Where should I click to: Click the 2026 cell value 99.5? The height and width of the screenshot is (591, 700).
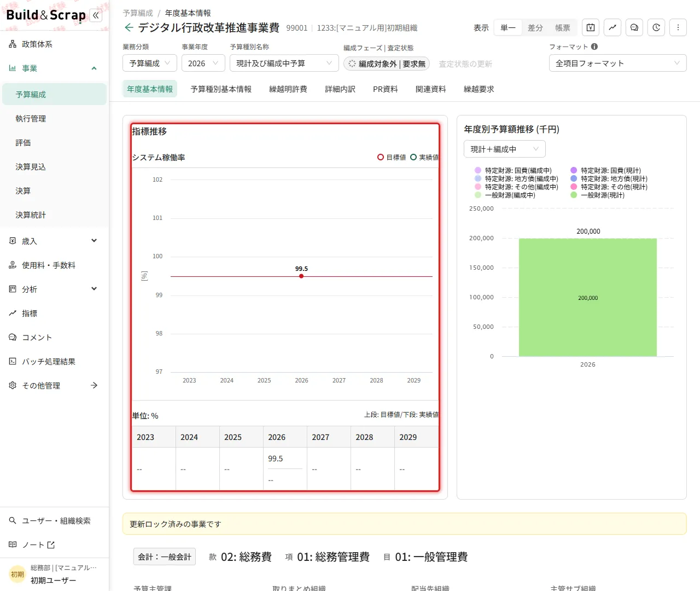point(276,459)
